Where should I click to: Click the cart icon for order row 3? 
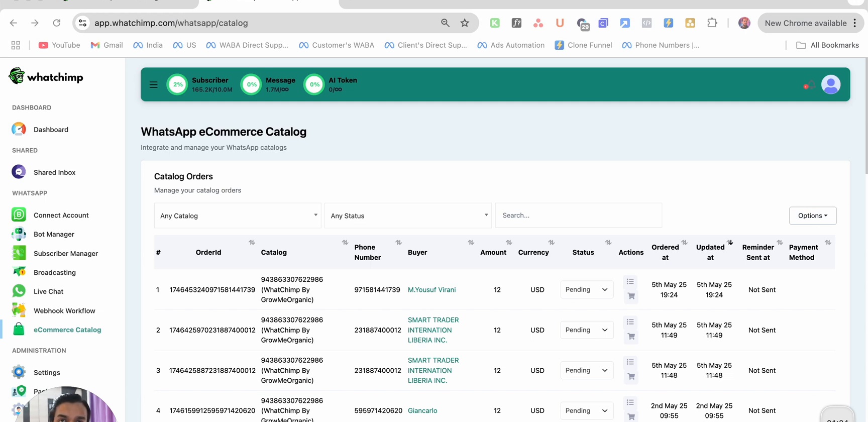point(631,376)
